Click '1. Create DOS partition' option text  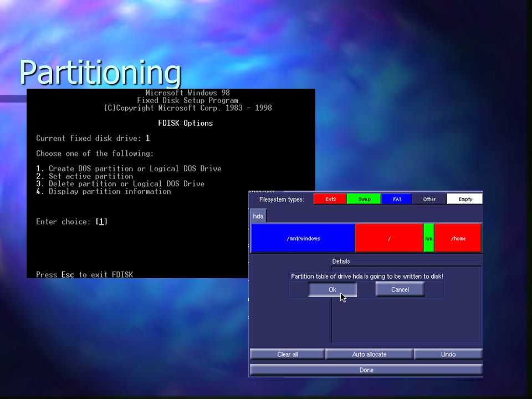[129, 168]
